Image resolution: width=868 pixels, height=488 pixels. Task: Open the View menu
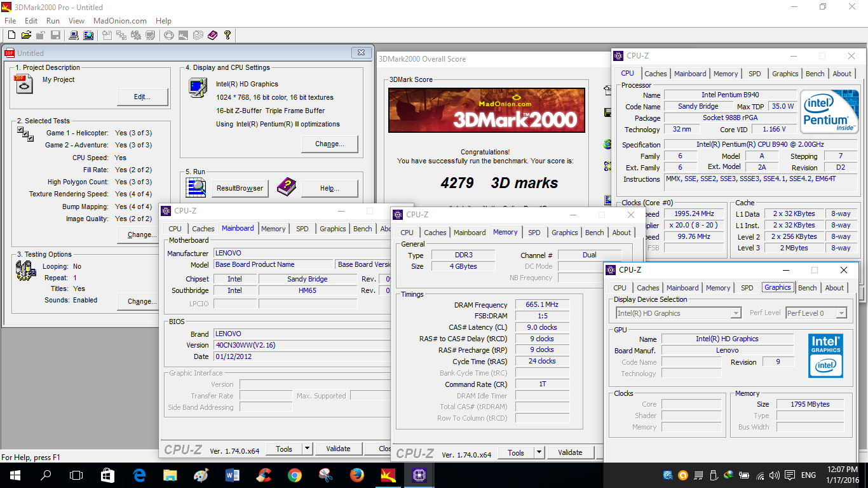coord(76,21)
